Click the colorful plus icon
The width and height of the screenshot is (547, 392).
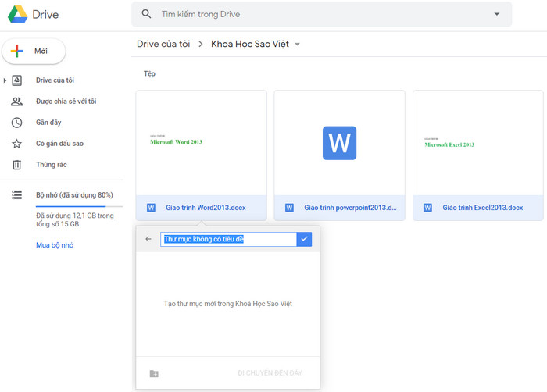click(17, 52)
